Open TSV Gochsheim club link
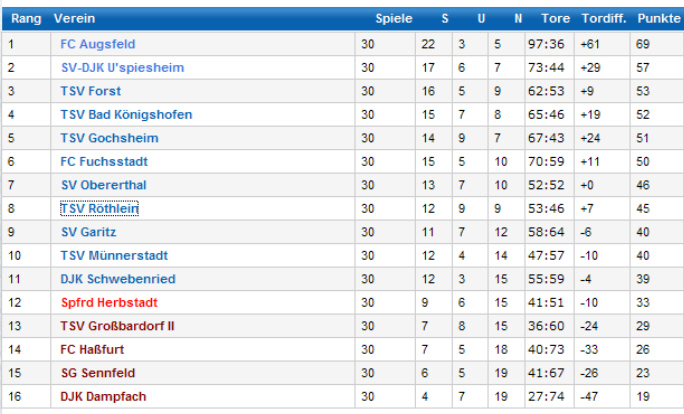This screenshot has height=414, width=684. click(x=109, y=138)
